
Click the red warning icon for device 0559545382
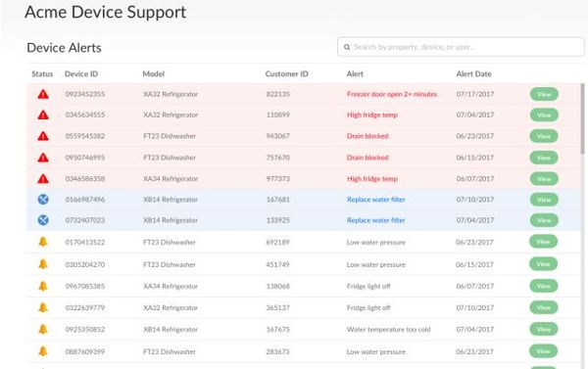[x=43, y=136]
